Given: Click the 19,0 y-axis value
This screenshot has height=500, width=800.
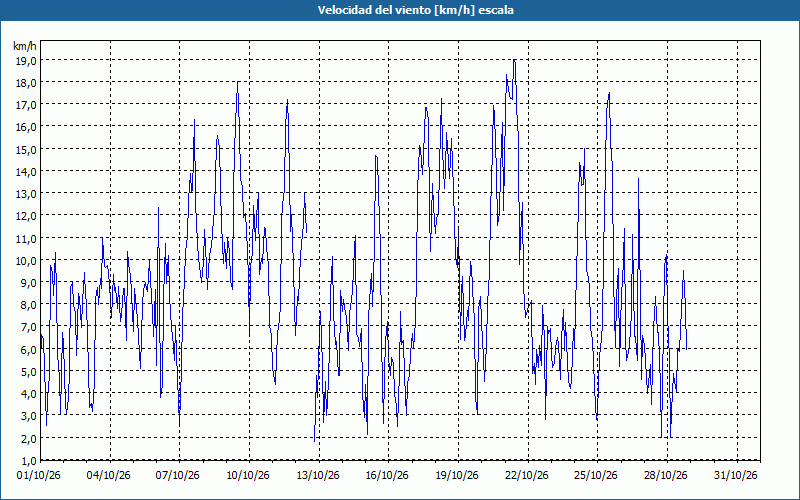Looking at the screenshot, I should (x=27, y=60).
